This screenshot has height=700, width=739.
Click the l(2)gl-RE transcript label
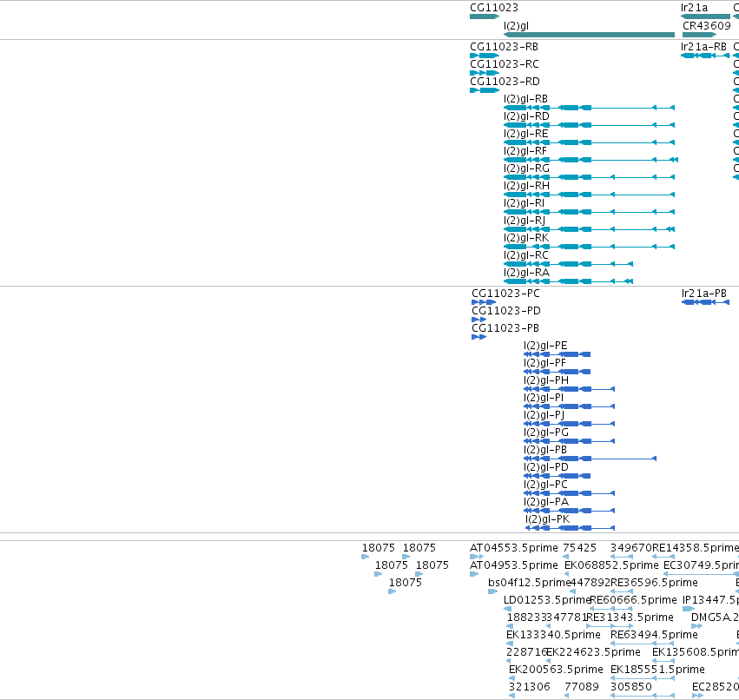526,134
